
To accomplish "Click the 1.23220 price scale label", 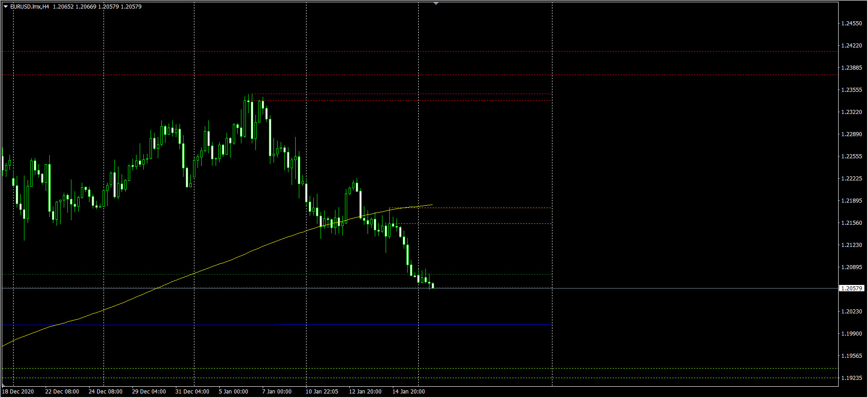I will [852, 112].
